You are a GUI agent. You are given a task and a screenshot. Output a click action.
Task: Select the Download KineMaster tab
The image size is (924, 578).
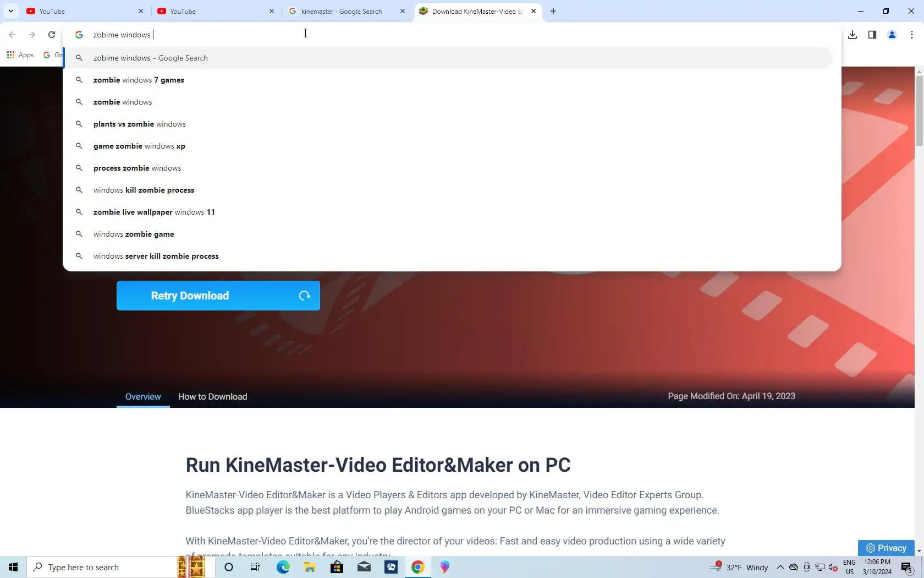pyautogui.click(x=478, y=11)
